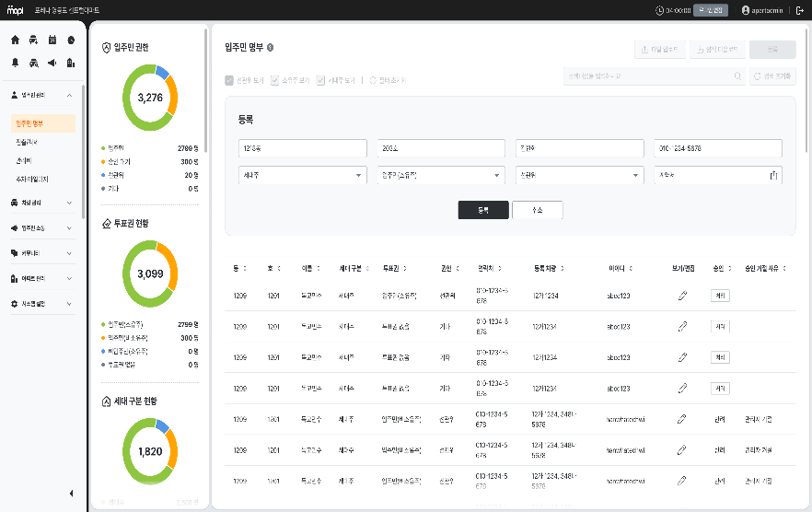Viewport: 812px width, 512px height.
Task: Open the bell notification shortcut
Action: 15,63
